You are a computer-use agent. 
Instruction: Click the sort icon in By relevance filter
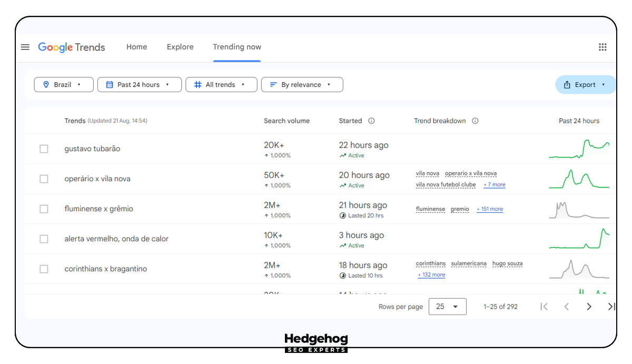coord(273,85)
